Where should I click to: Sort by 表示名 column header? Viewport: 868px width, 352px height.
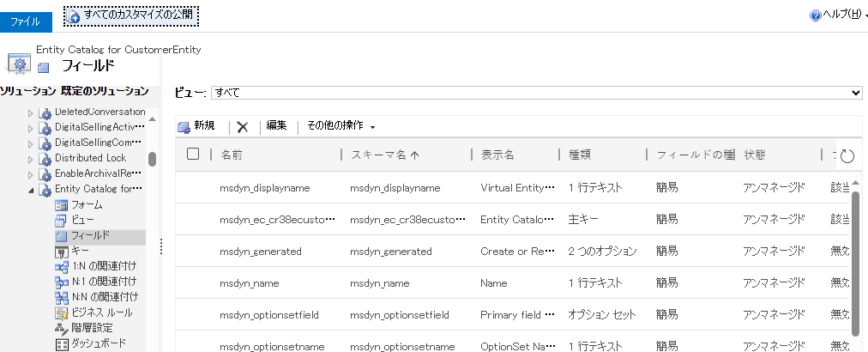coord(497,155)
